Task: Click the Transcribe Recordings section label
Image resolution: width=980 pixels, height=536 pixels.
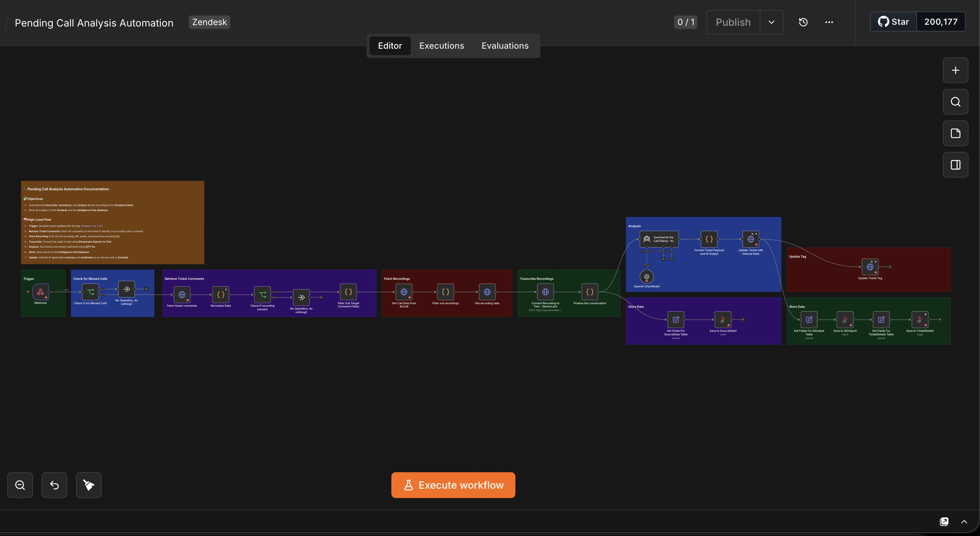Action: pyautogui.click(x=537, y=279)
